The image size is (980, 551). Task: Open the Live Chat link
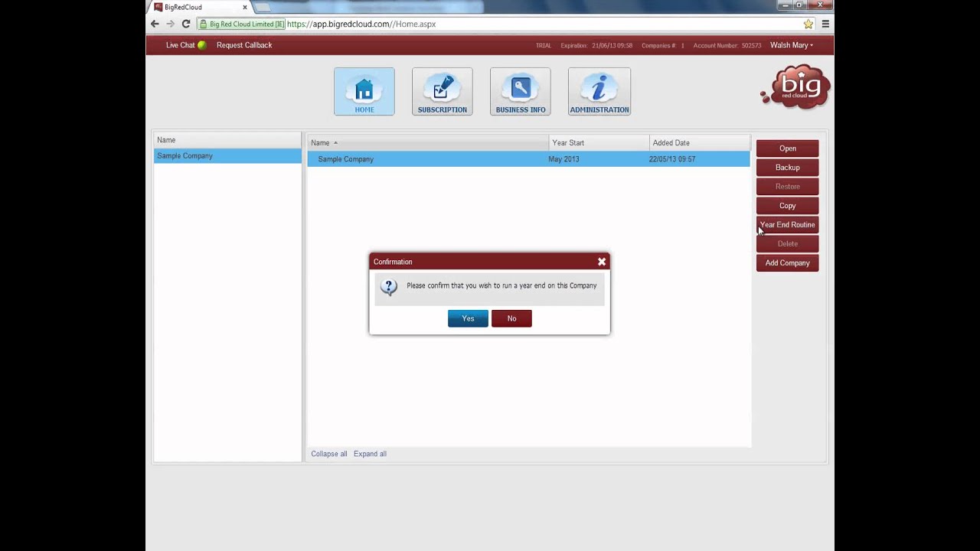point(181,45)
